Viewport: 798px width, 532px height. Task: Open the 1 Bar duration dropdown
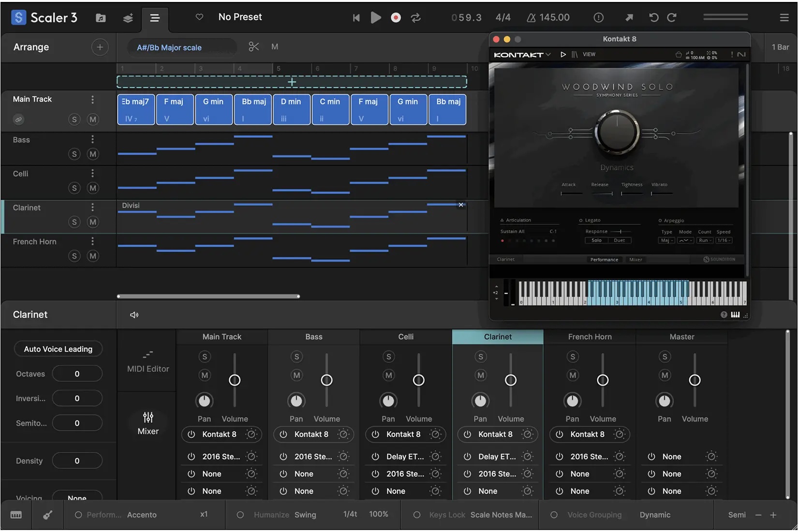[x=780, y=47]
